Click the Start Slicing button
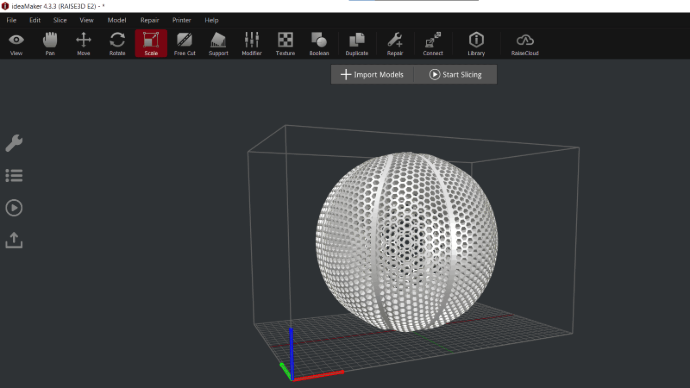 [x=455, y=74]
